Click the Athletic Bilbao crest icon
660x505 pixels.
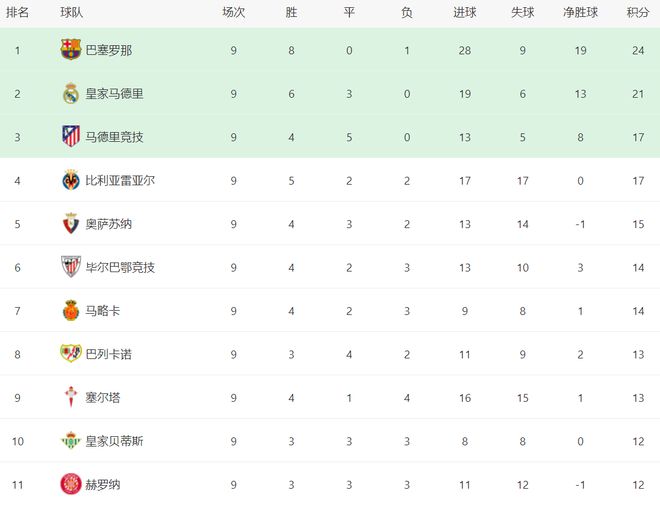pos(71,266)
